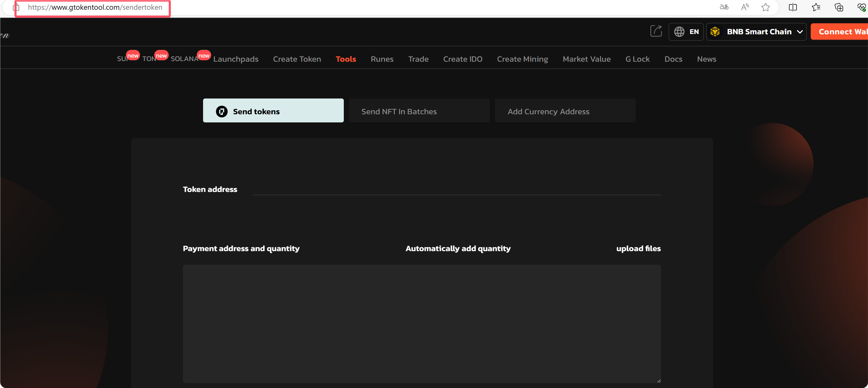This screenshot has width=868, height=388.
Task: Click the Connect Wallet button
Action: point(839,32)
